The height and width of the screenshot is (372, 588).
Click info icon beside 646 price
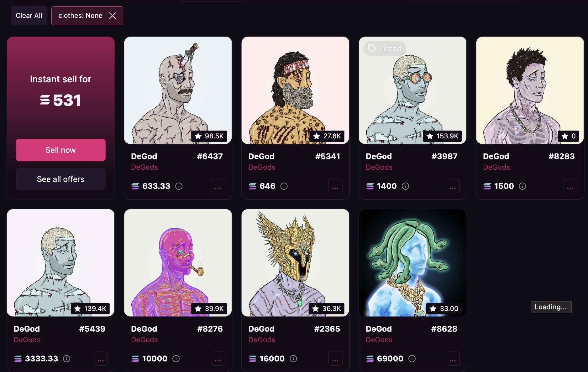coord(284,186)
